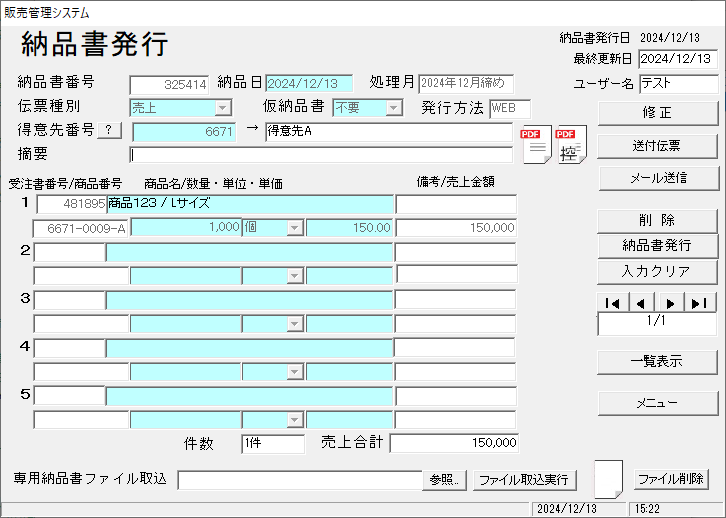Click the ユーザー名 field showing テスト
The image size is (726, 518).
point(678,84)
